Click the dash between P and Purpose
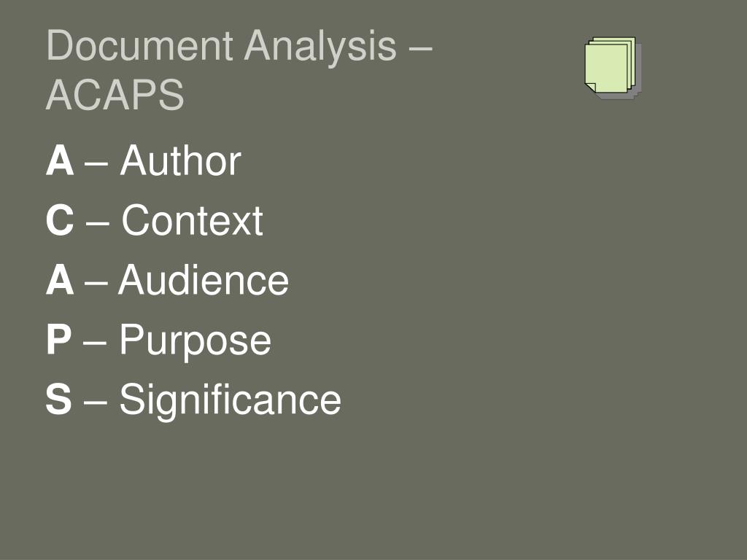This screenshot has width=747, height=560. point(94,341)
